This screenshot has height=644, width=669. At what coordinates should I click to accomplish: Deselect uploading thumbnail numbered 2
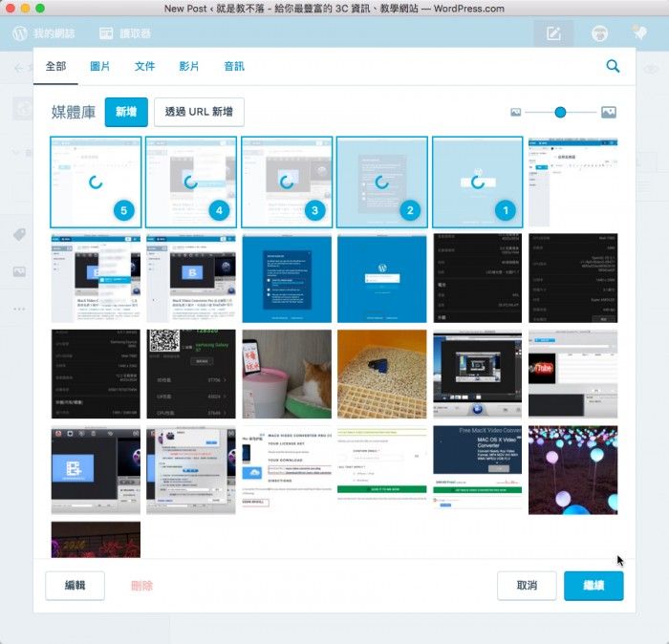point(382,182)
